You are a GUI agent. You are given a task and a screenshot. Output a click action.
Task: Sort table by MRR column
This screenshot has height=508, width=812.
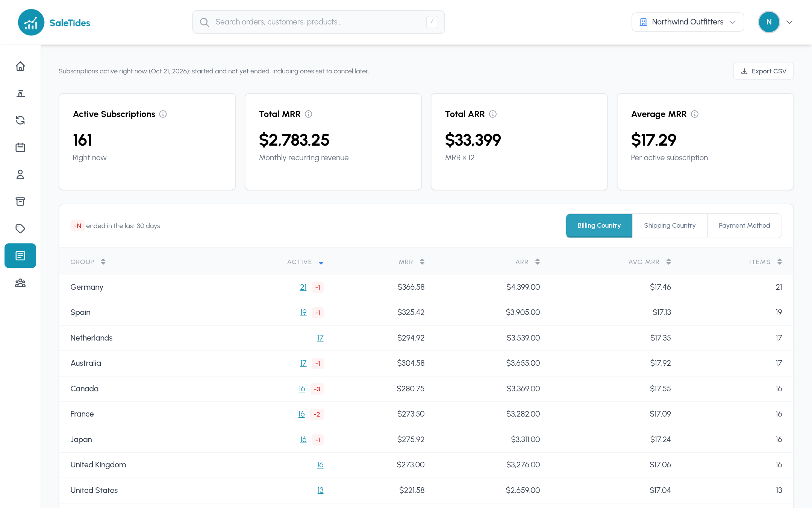pyautogui.click(x=412, y=262)
